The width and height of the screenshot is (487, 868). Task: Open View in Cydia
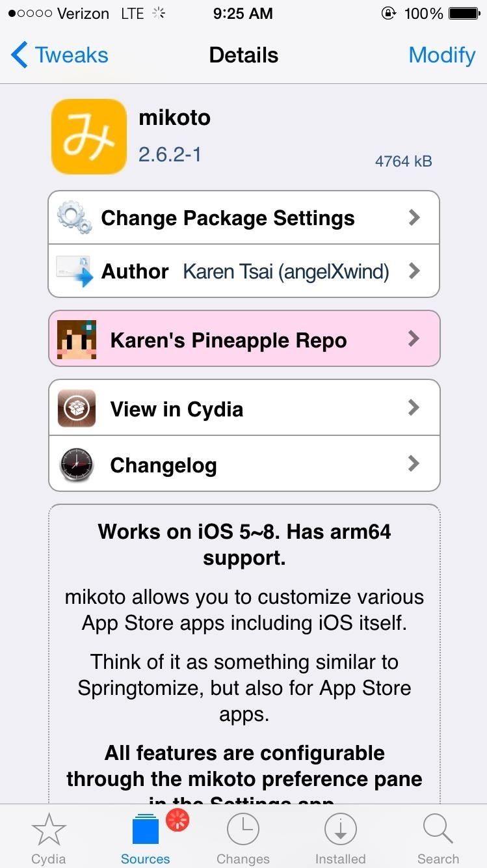pyautogui.click(x=177, y=408)
